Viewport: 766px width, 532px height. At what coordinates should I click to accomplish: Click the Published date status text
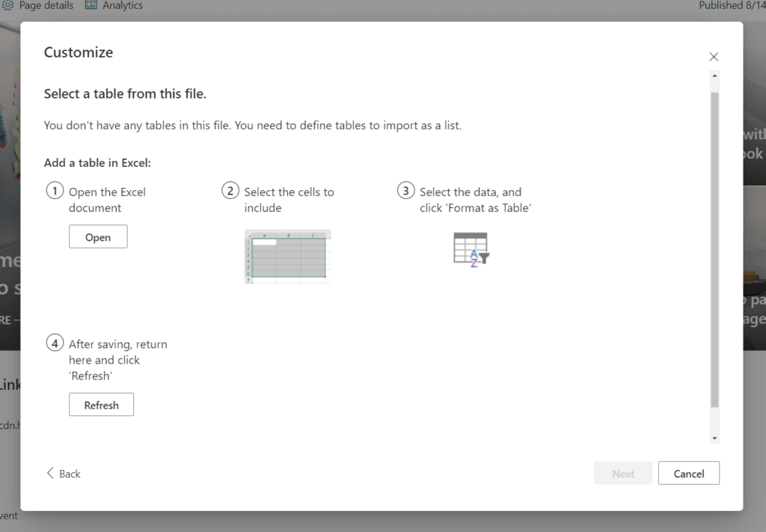[732, 5]
